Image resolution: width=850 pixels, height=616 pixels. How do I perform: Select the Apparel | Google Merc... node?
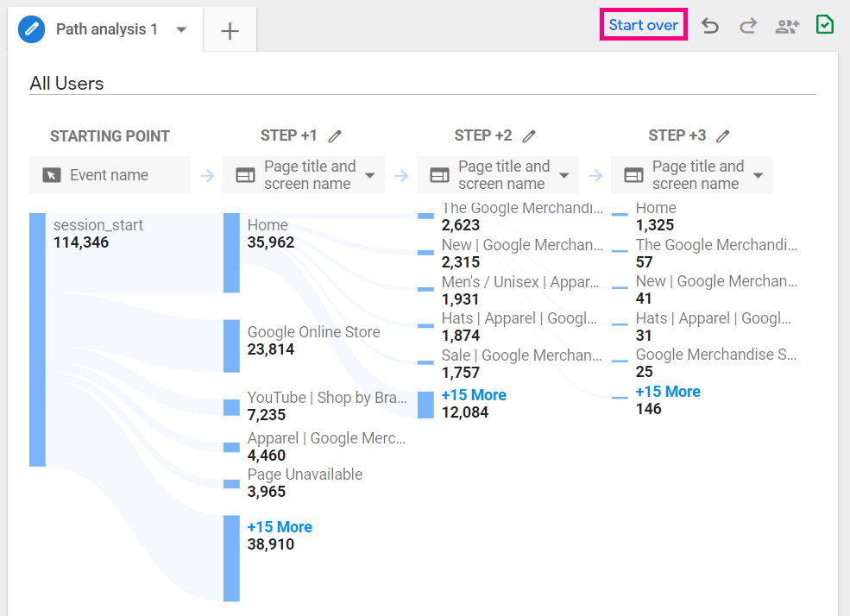click(326, 437)
